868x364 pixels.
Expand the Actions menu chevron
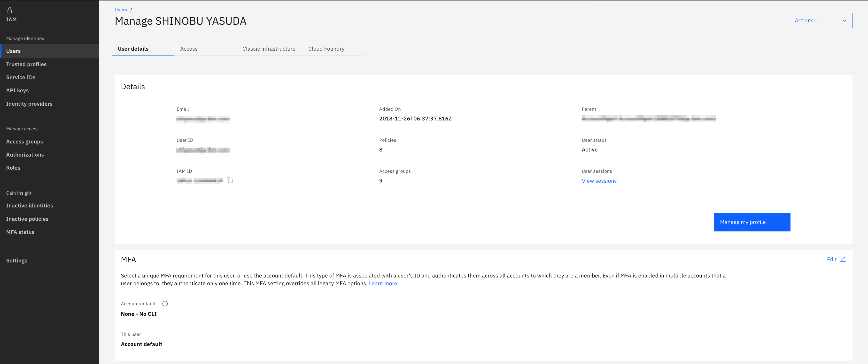tap(845, 20)
